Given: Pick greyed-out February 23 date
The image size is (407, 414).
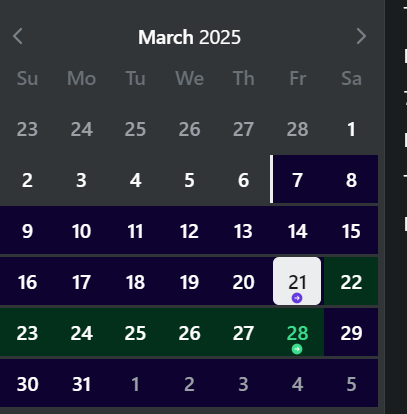Looking at the screenshot, I should coord(27,129).
